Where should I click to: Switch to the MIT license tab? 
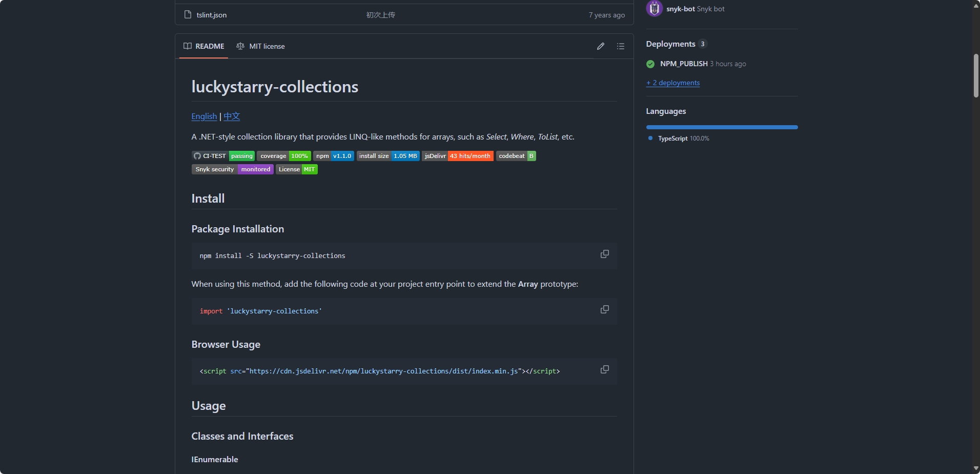pos(267,46)
